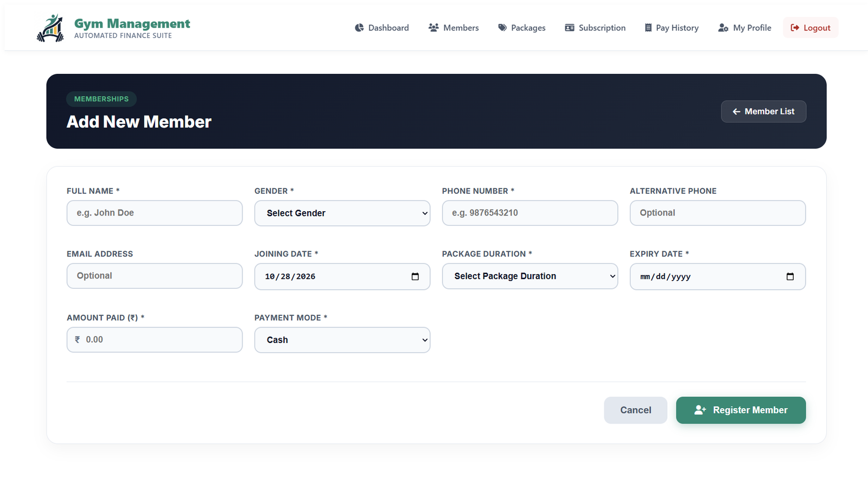The width and height of the screenshot is (868, 488).
Task: Open the Joining Date calendar picker icon
Action: click(x=415, y=276)
